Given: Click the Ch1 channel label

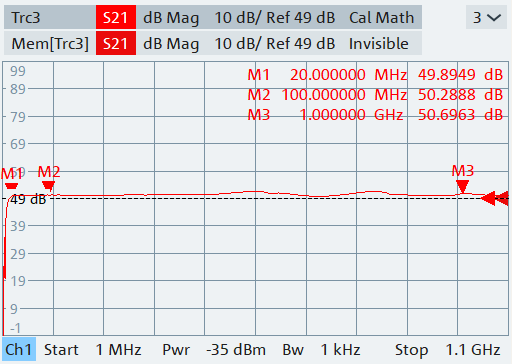Looking at the screenshot, I should click(19, 350).
